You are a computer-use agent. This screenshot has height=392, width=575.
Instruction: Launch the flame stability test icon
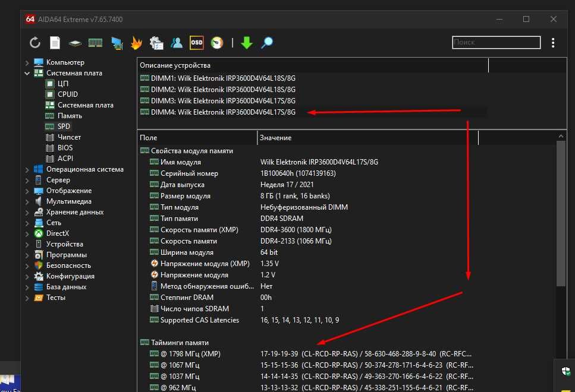pos(136,43)
